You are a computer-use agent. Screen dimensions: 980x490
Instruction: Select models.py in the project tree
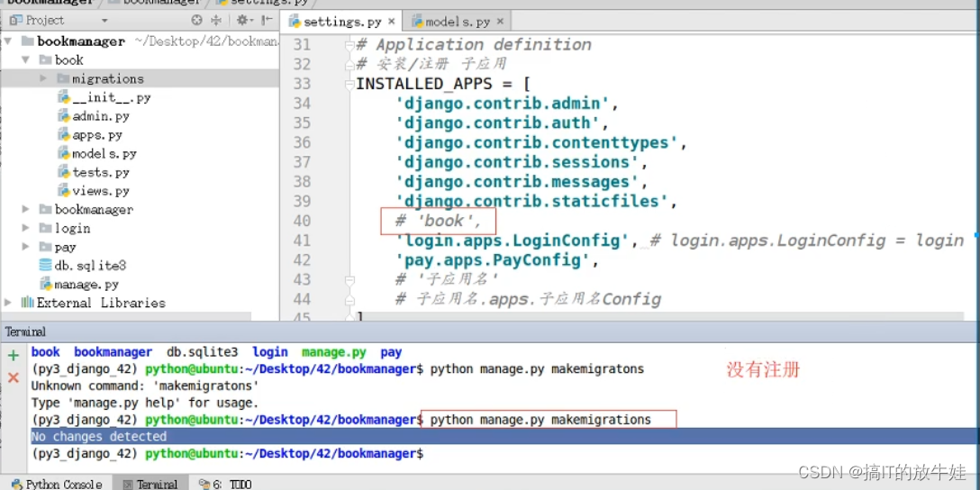click(x=104, y=153)
